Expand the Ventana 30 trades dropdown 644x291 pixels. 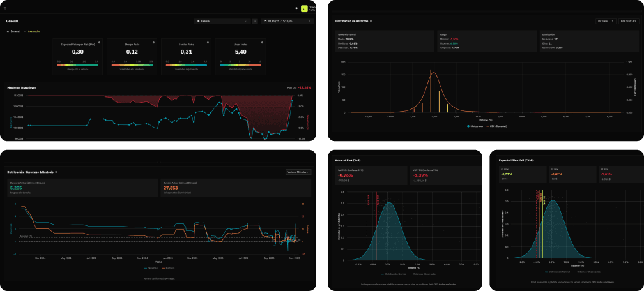298,172
